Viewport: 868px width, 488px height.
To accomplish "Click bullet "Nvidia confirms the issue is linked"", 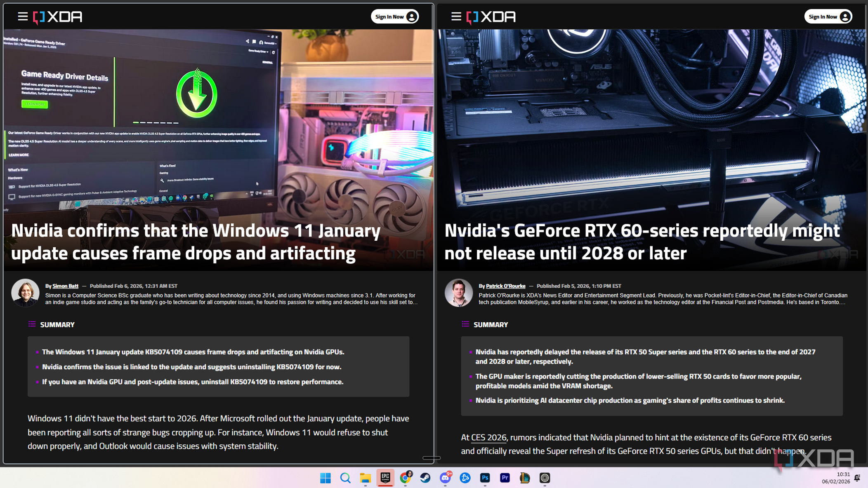I will [191, 367].
